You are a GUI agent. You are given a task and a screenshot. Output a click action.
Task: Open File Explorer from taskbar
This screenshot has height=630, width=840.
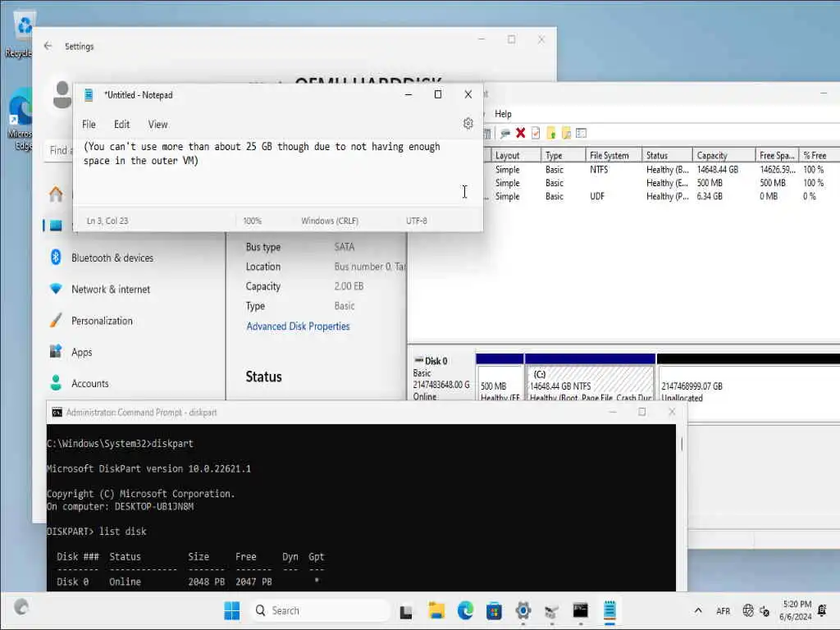[x=436, y=610]
